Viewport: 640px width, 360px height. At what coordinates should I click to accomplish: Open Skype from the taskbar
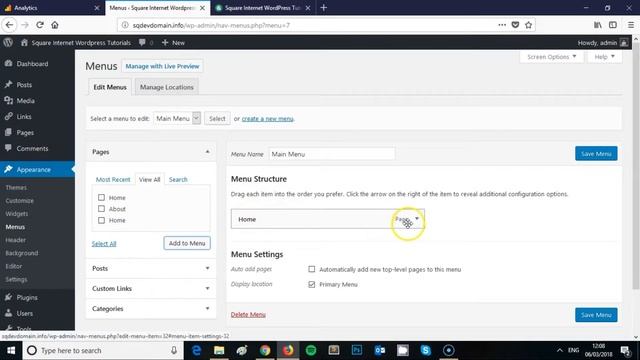click(x=425, y=351)
